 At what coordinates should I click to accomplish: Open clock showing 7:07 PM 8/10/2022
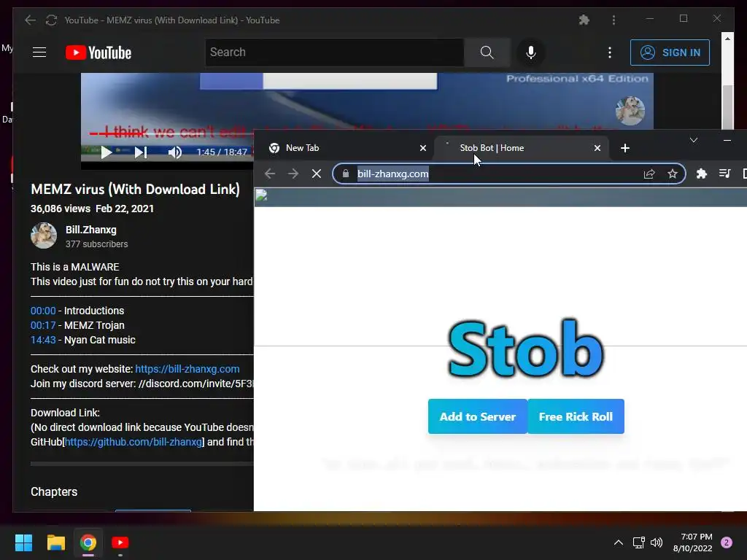693,542
